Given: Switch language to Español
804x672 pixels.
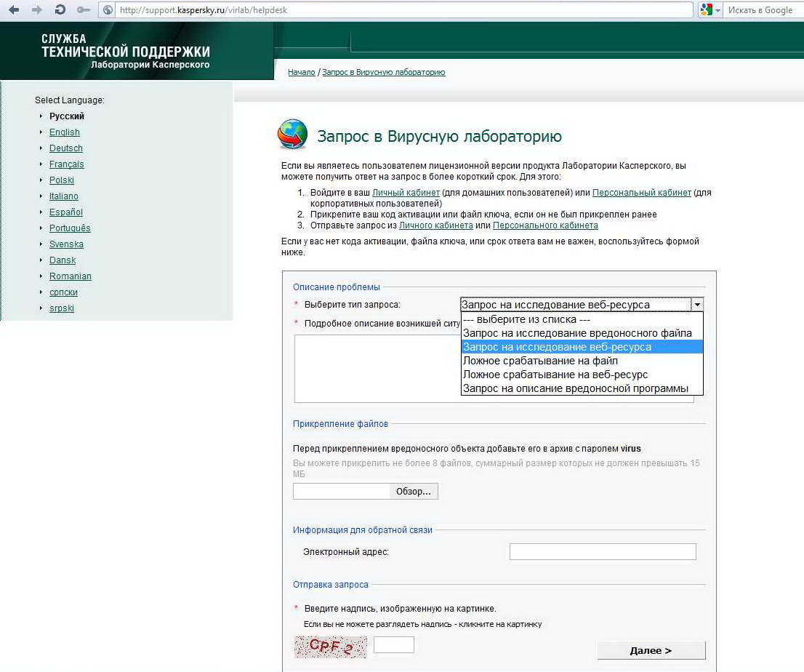Looking at the screenshot, I should [x=65, y=212].
